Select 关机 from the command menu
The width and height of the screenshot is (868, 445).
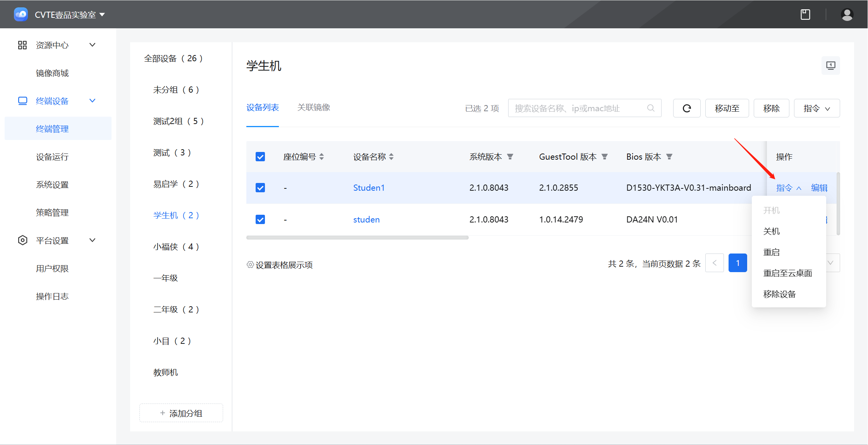[789, 231]
